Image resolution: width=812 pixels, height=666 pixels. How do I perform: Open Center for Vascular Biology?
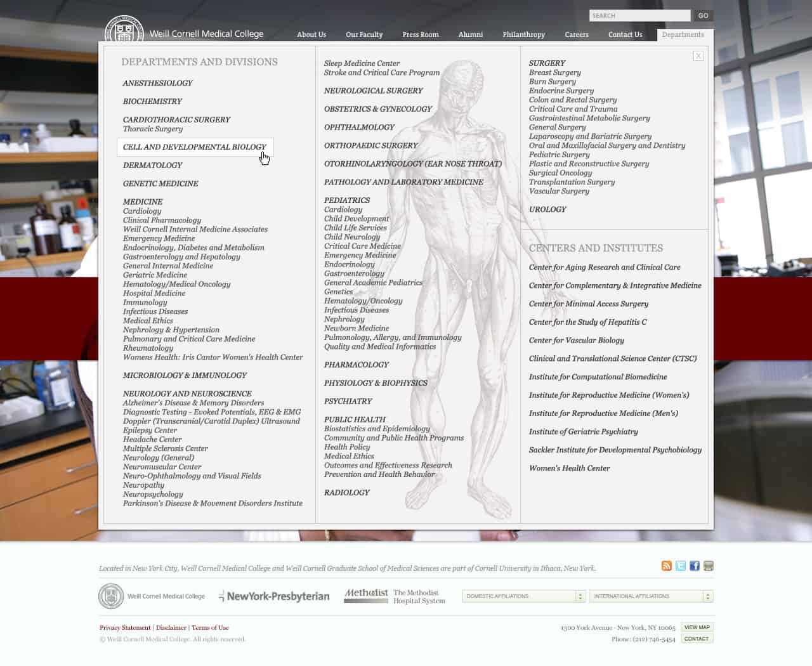click(576, 341)
